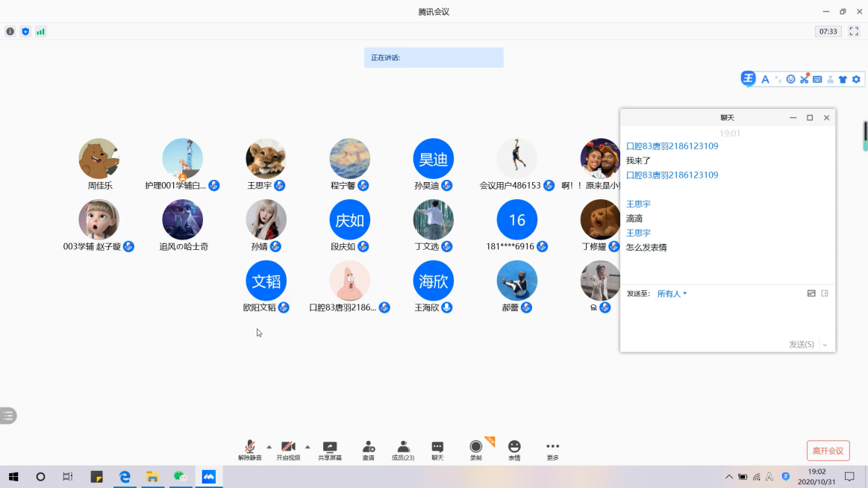Click the input method 王 icon in floating bar

click(x=749, y=78)
